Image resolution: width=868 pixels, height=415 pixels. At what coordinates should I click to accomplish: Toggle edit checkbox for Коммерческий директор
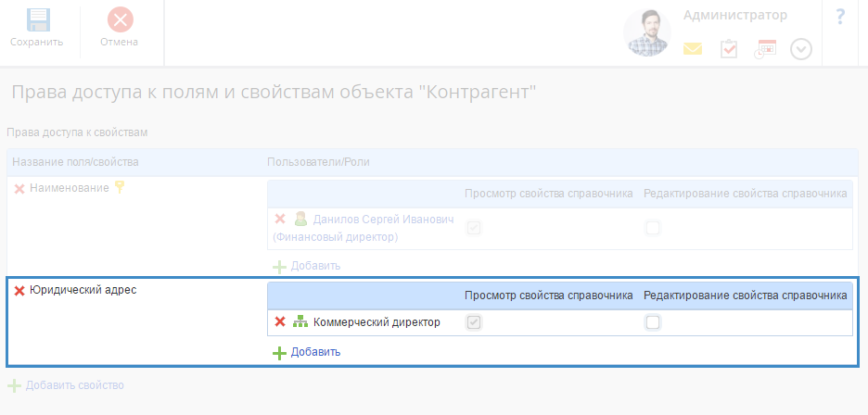(x=653, y=322)
